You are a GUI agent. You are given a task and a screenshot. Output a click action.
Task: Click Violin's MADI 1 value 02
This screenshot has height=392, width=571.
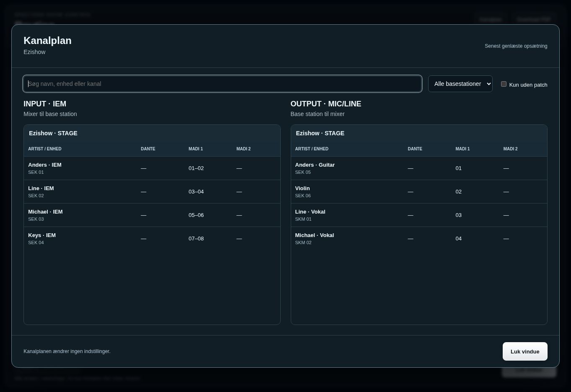click(x=458, y=192)
